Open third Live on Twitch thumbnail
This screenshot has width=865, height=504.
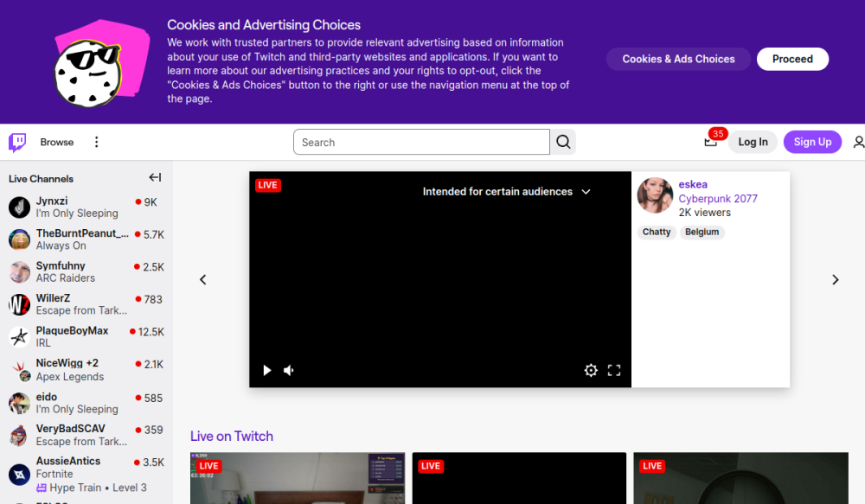741,478
